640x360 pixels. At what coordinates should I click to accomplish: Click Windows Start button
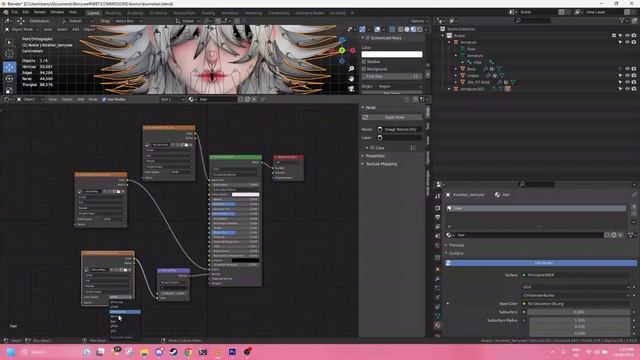(11, 352)
